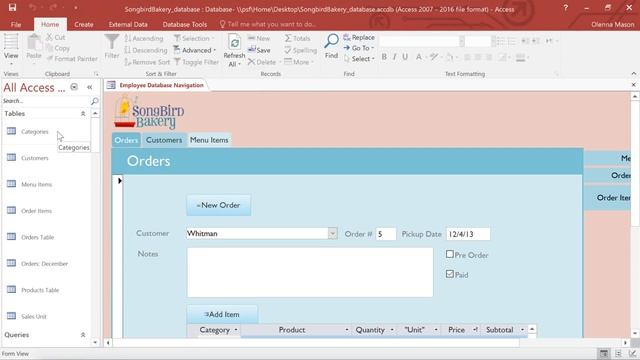Switch to Form View status bar icon
This screenshot has height=360, width=640.
604,353
